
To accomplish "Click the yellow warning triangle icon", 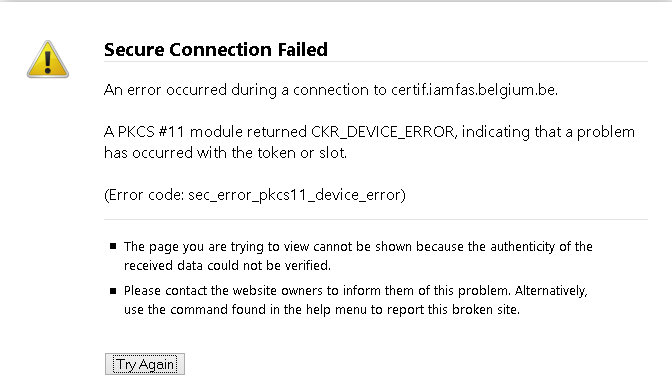I will (x=48, y=60).
